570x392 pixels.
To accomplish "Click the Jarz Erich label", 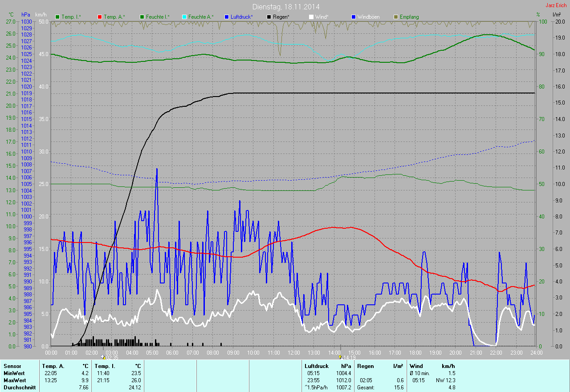I will coord(556,5).
